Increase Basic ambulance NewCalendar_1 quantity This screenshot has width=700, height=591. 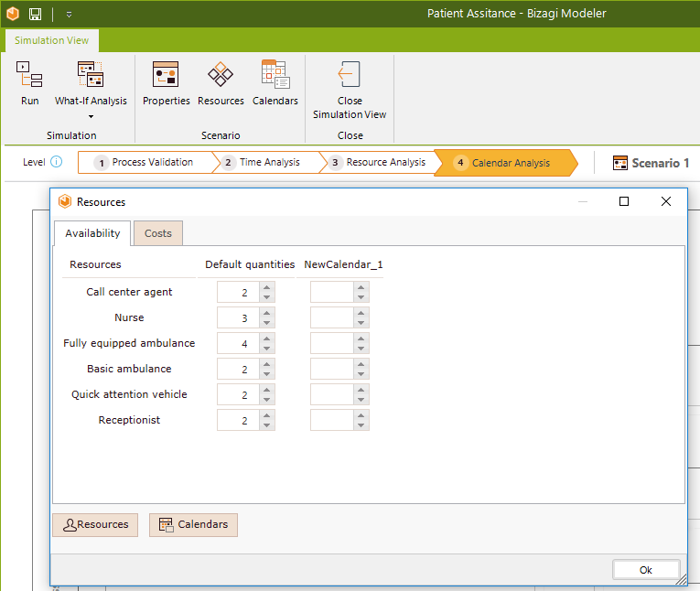pyautogui.click(x=361, y=364)
